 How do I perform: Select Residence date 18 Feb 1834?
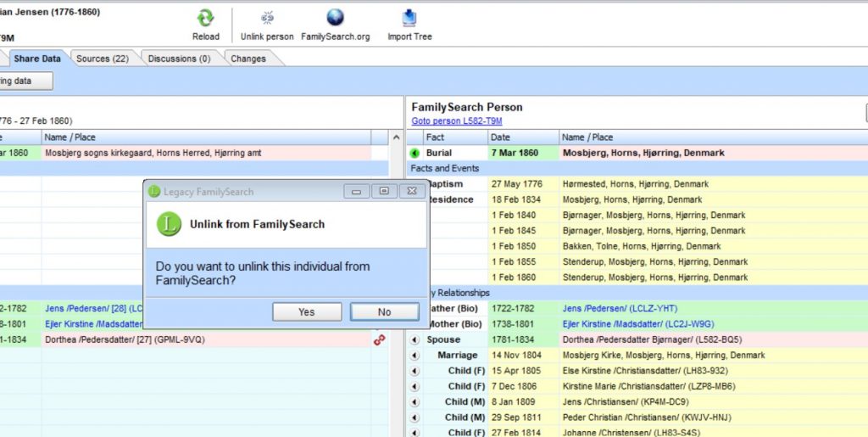coord(516,199)
